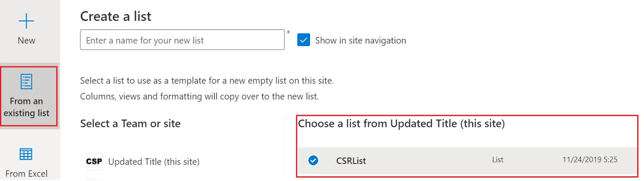Switch to the New tab label
This screenshot has width=644, height=181.
[x=26, y=41]
